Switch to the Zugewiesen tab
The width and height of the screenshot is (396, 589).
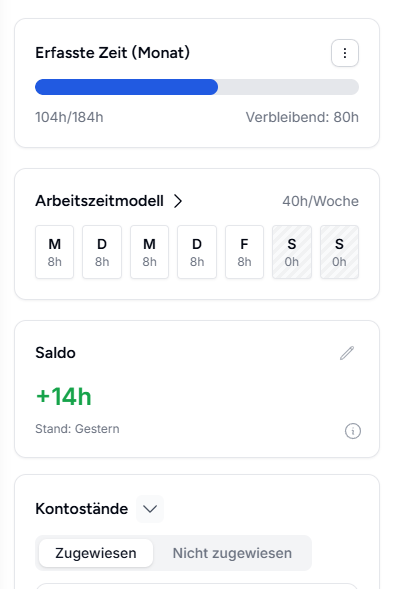click(96, 553)
